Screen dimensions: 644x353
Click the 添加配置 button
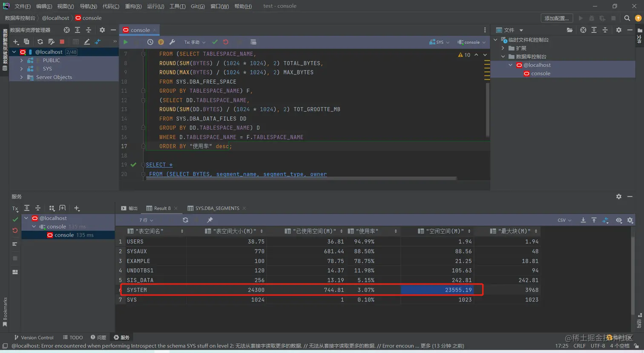tap(556, 18)
